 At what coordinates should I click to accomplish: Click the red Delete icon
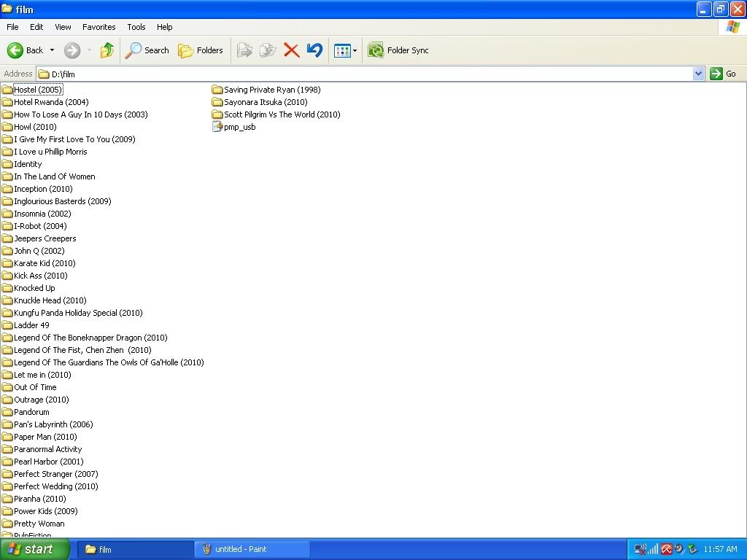(x=291, y=50)
